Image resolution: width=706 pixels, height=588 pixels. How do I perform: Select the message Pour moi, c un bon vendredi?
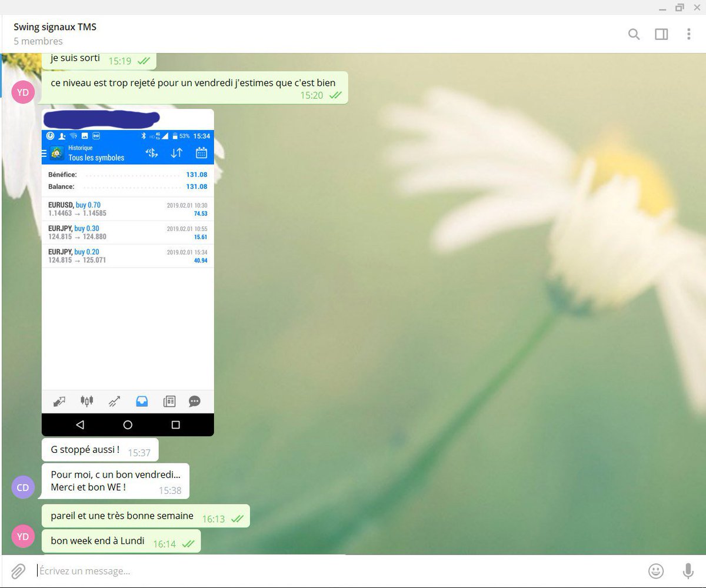click(x=115, y=481)
